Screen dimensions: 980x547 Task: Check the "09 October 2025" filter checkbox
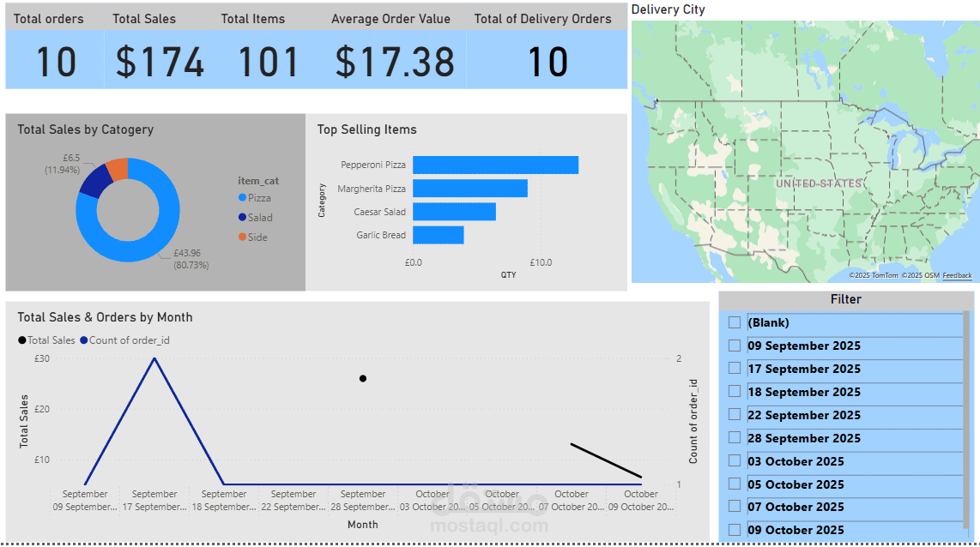coord(735,530)
